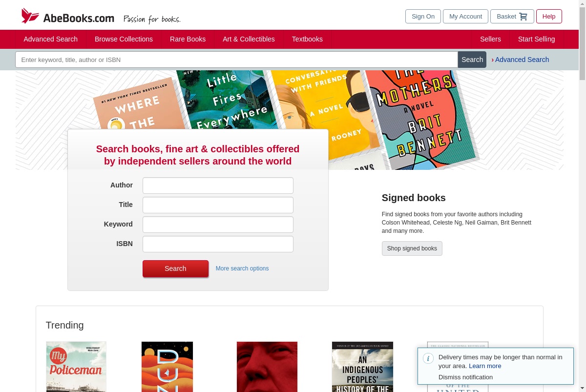Click the red-faced portrait book cover
This screenshot has height=392, width=586.
267,367
